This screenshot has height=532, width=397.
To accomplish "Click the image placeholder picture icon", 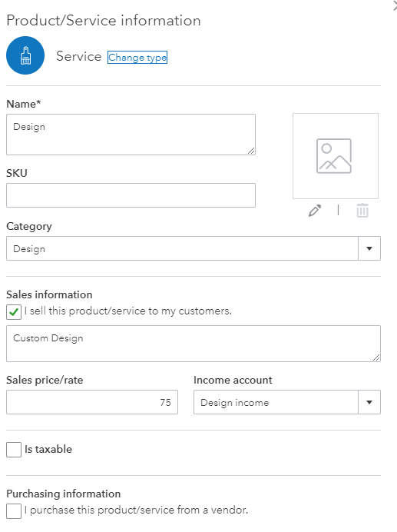I will click(x=334, y=156).
